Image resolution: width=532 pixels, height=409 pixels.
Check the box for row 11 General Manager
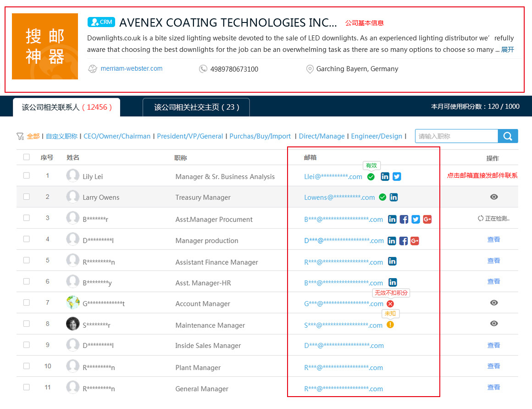[27, 387]
